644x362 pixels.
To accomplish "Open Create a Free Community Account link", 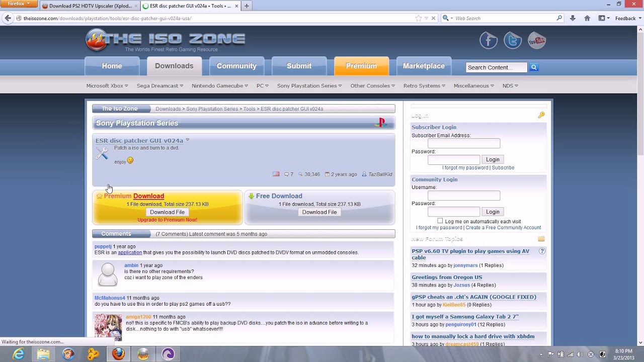I will [x=503, y=228].
